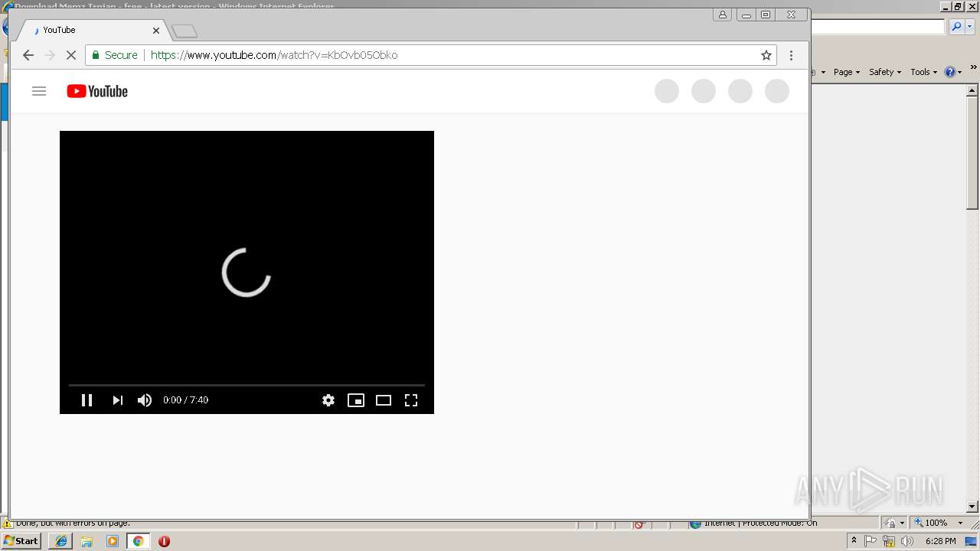Viewport: 980px width, 551px height.
Task: Open the IE zoom level 100% dropdown
Action: point(960,523)
